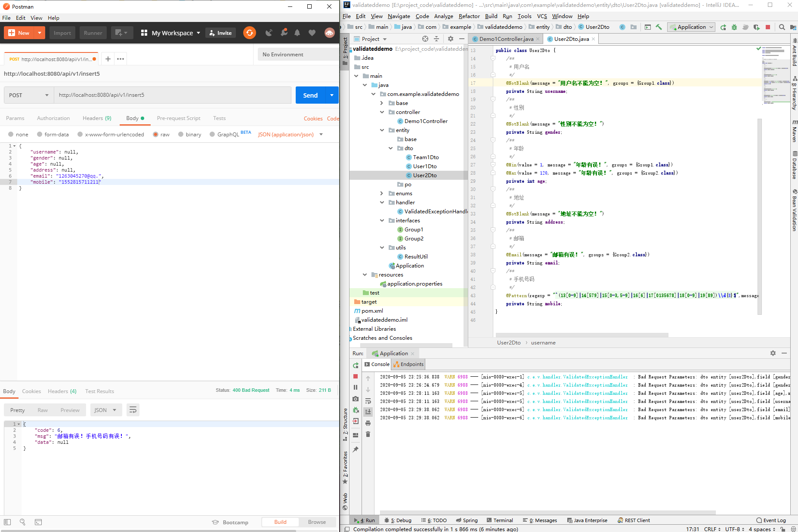Click the console horizontal scrollbar
Viewport: 798px width, 532px height.
[545, 512]
